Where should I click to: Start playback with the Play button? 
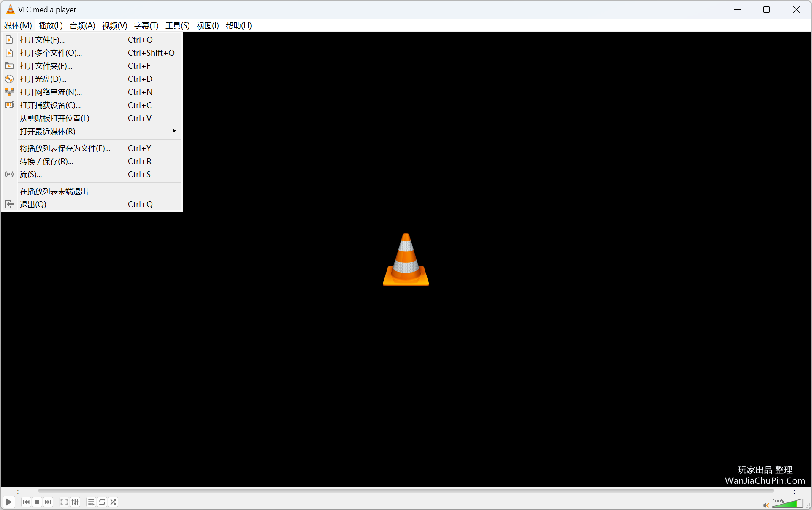pos(8,502)
